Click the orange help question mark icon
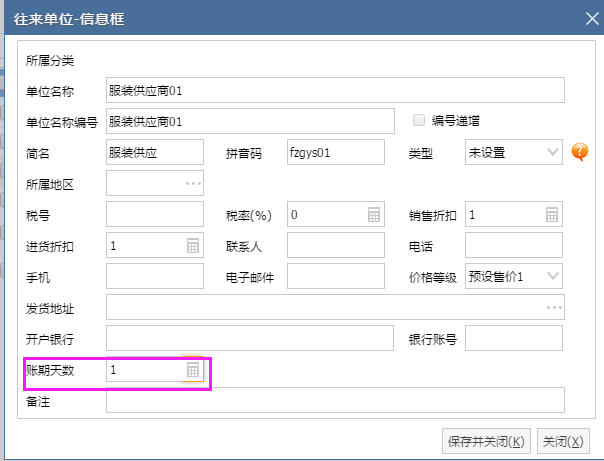 (x=579, y=152)
